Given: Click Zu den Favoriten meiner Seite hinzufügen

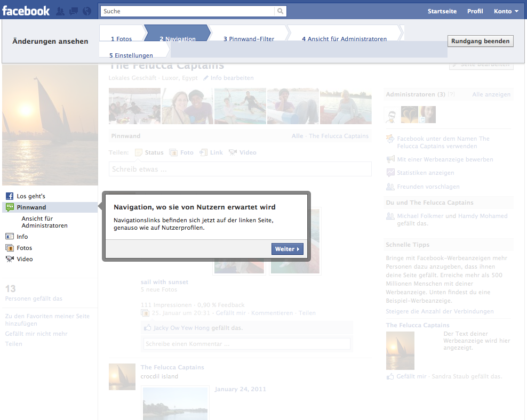Looking at the screenshot, I should 47,320.
